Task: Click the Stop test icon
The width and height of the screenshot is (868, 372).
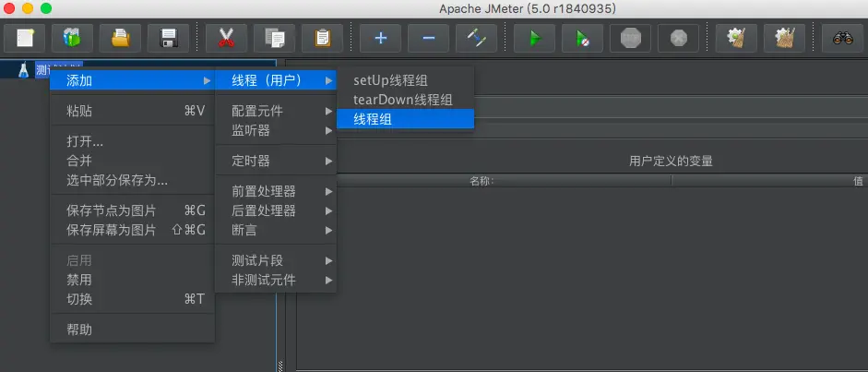Action: click(x=631, y=38)
